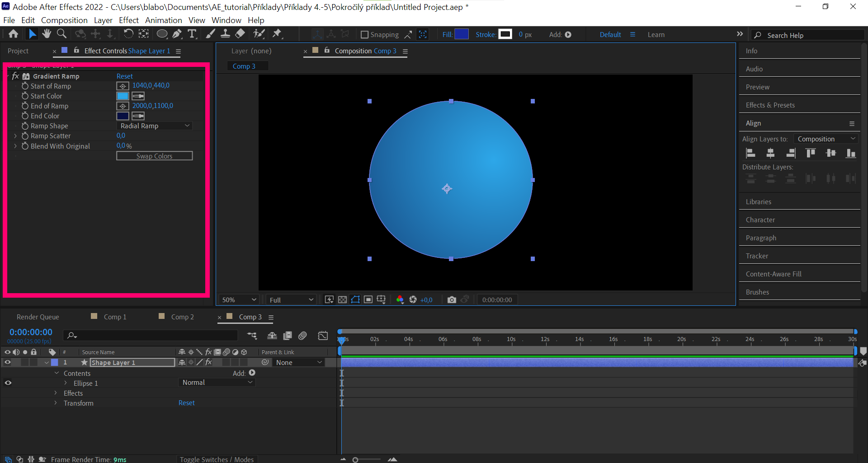The width and height of the screenshot is (868, 463).
Task: Hide Shape Layer 1 with eye toggle
Action: [x=8, y=362]
